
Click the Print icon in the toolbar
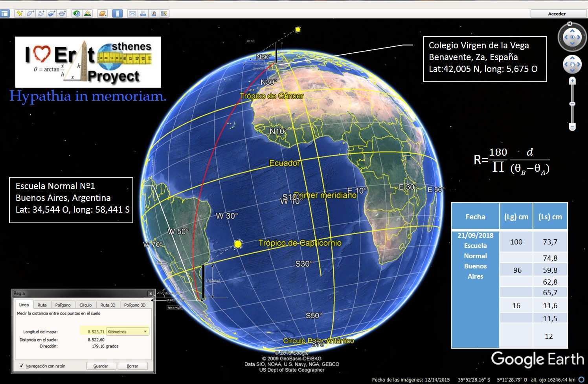click(143, 14)
